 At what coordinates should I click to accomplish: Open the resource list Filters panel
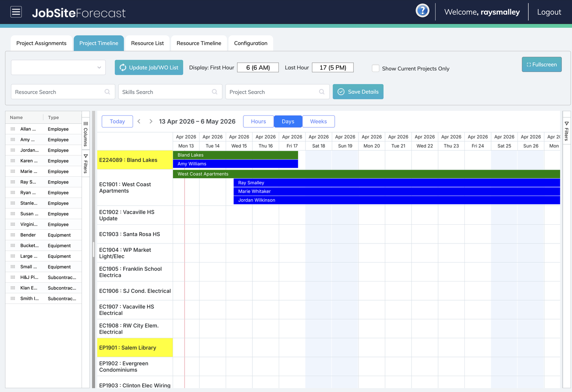click(86, 164)
